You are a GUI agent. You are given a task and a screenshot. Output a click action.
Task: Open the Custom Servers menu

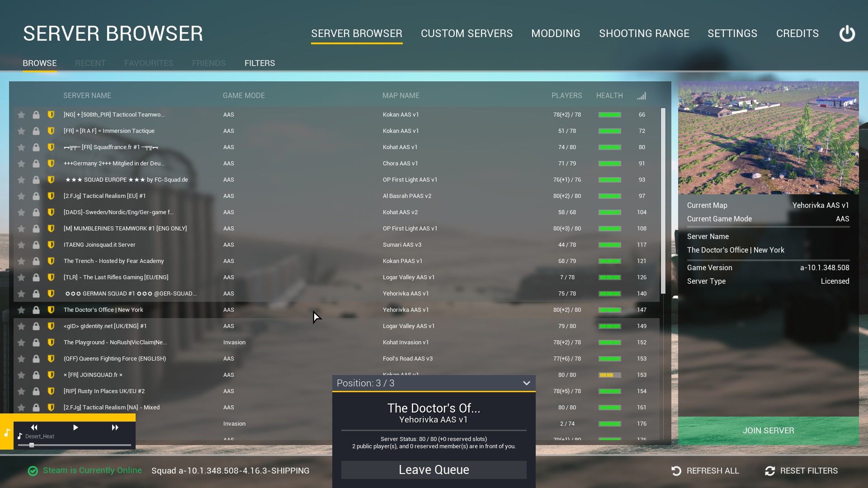tap(467, 33)
